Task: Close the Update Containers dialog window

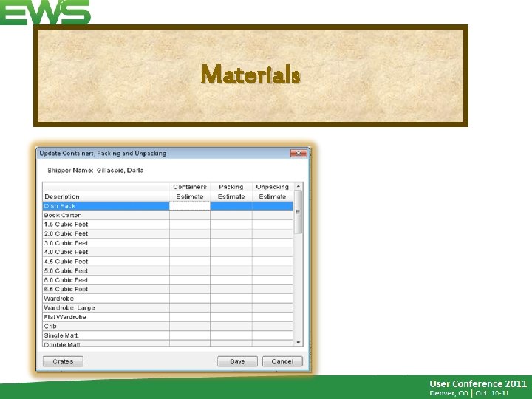Action: point(299,153)
